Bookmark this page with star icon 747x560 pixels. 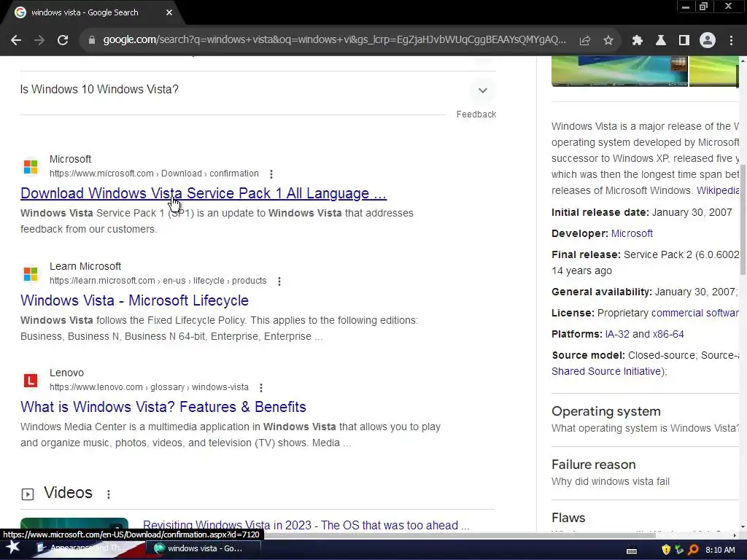pyautogui.click(x=608, y=41)
